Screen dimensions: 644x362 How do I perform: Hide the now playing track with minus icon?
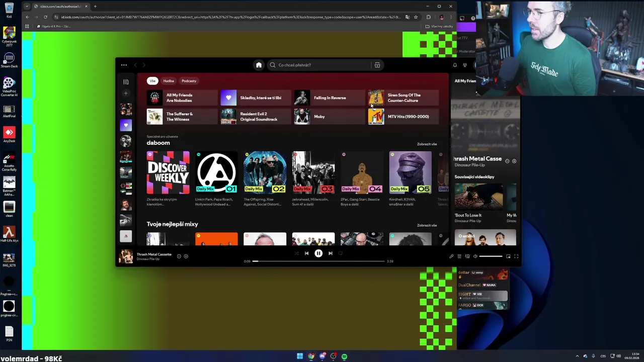(x=179, y=256)
